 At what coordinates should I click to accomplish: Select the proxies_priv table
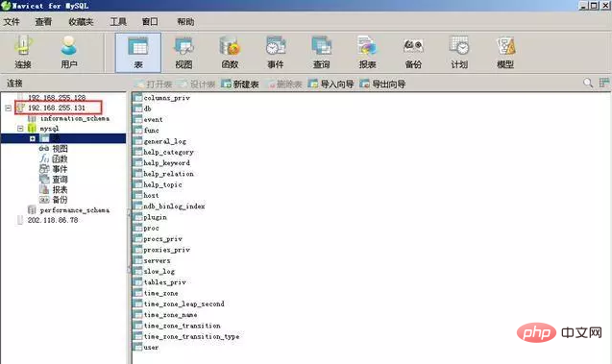point(166,250)
